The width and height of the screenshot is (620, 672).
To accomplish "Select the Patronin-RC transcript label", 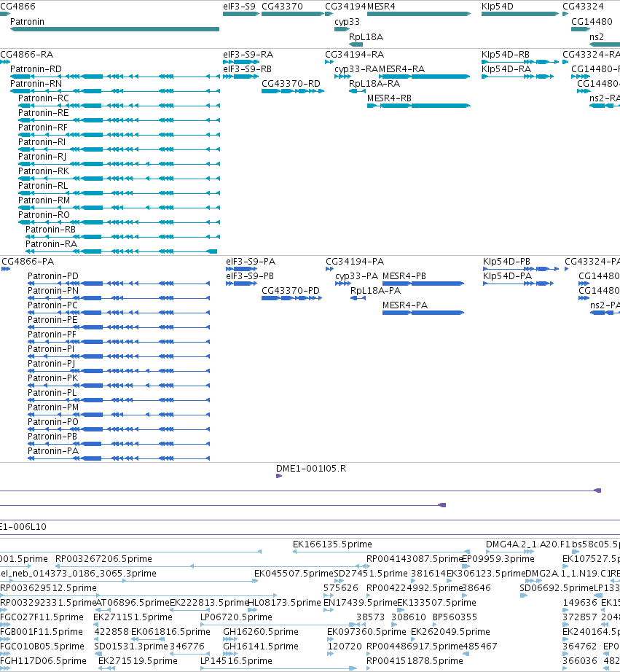I will (44, 98).
